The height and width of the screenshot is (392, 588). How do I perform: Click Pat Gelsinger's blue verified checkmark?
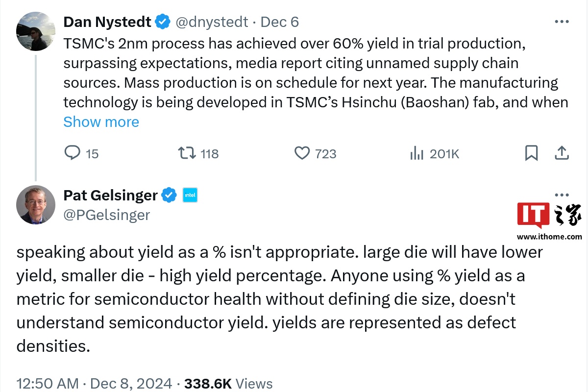[x=170, y=195]
